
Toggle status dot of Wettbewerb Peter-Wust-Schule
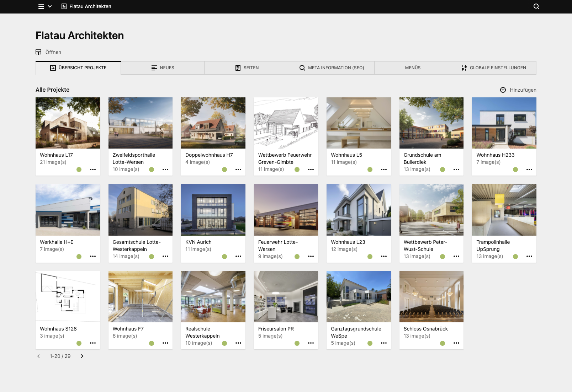[x=443, y=257]
